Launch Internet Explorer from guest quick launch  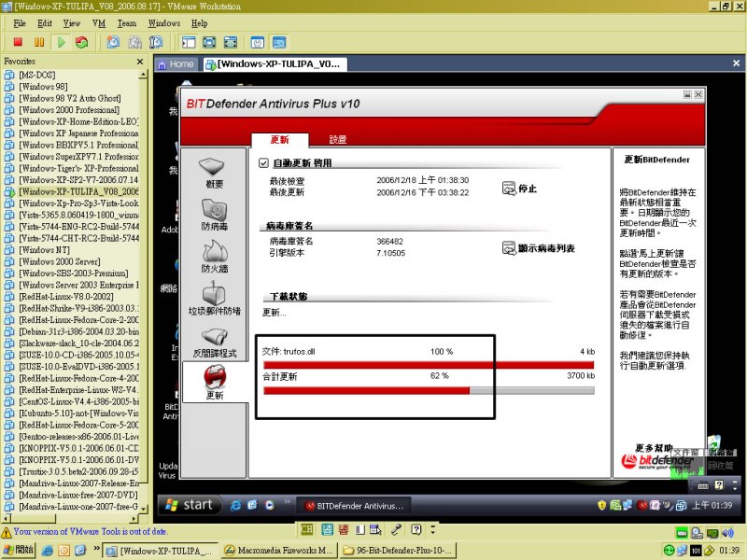(x=235, y=505)
